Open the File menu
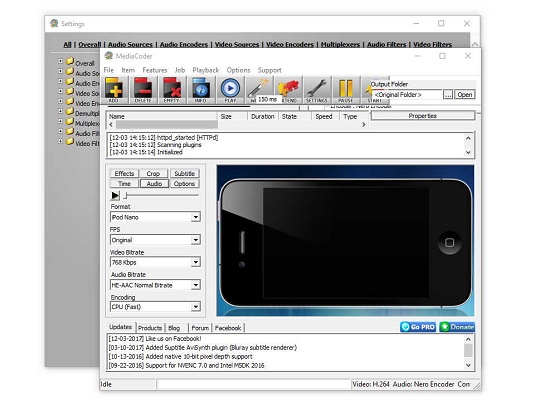Viewport: 550px width, 406px height. point(109,70)
